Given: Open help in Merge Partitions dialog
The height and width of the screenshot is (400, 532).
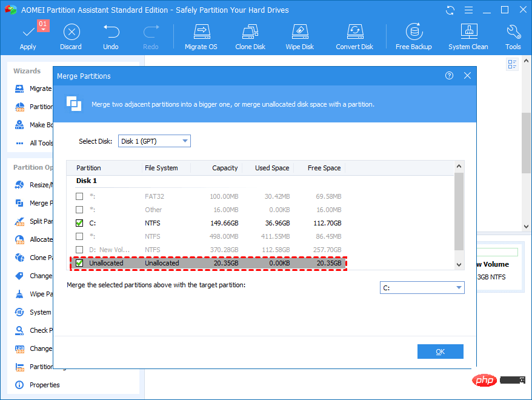Looking at the screenshot, I should tap(449, 76).
